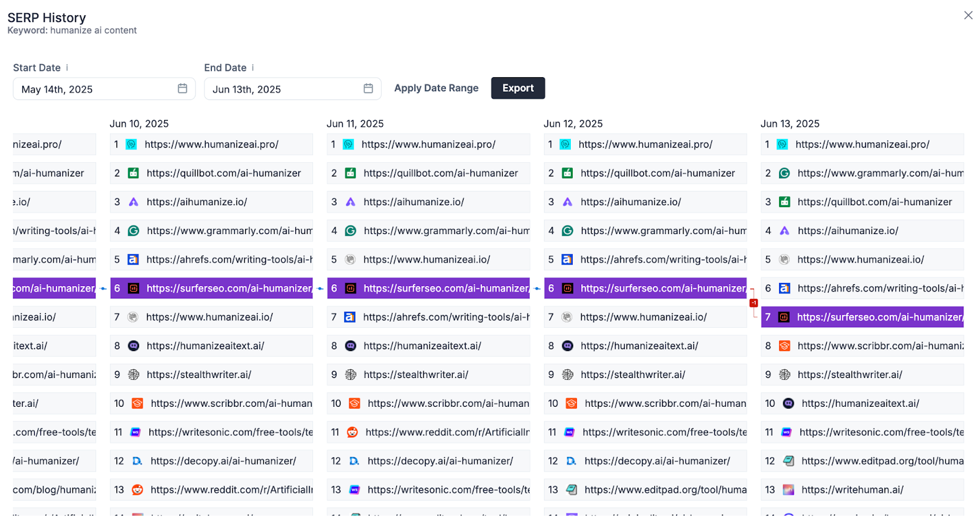980x525 pixels.
Task: Open surferseo link in Jun 11 column
Action: click(447, 289)
